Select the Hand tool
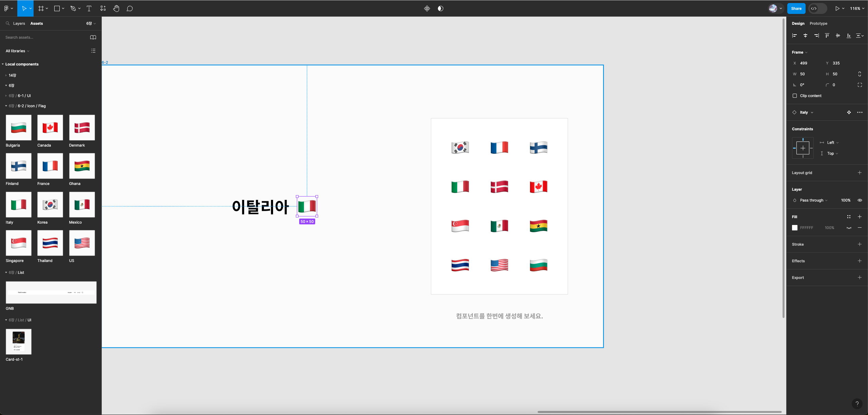 (116, 8)
